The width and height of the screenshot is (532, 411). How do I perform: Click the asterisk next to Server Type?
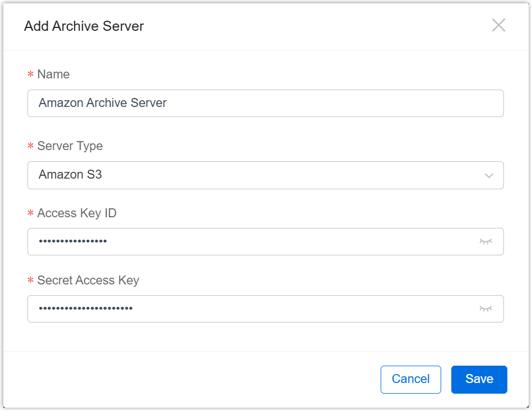pos(30,146)
